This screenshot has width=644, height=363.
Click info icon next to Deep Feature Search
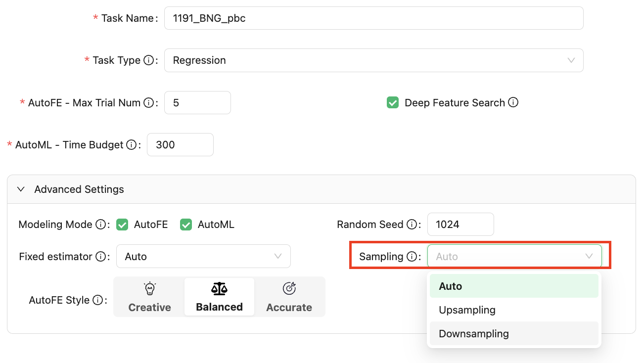click(x=513, y=103)
